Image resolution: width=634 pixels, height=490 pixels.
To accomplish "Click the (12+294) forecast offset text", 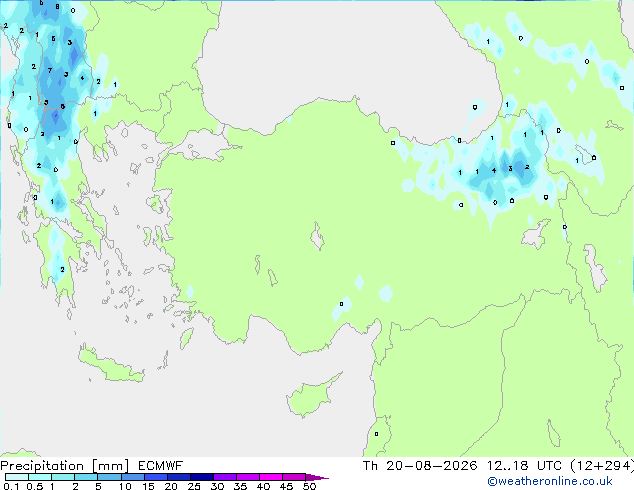I will click(602, 466).
